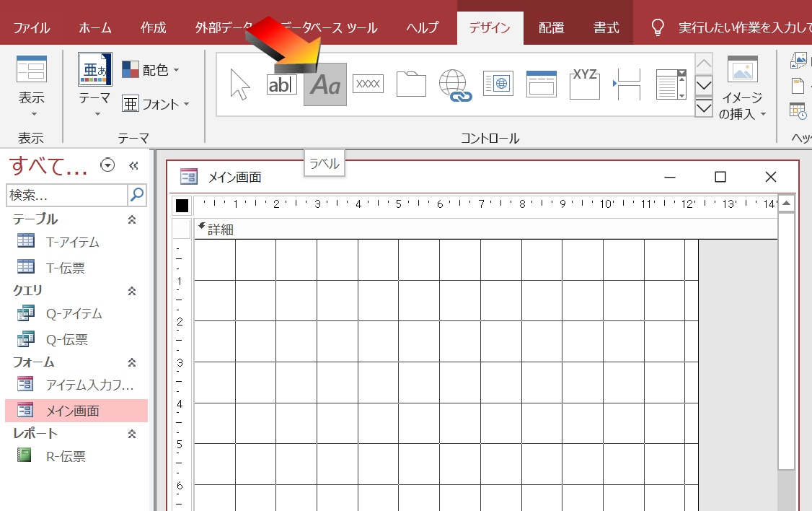Select the Button (xxxx) control
The image size is (812, 511).
point(369,84)
